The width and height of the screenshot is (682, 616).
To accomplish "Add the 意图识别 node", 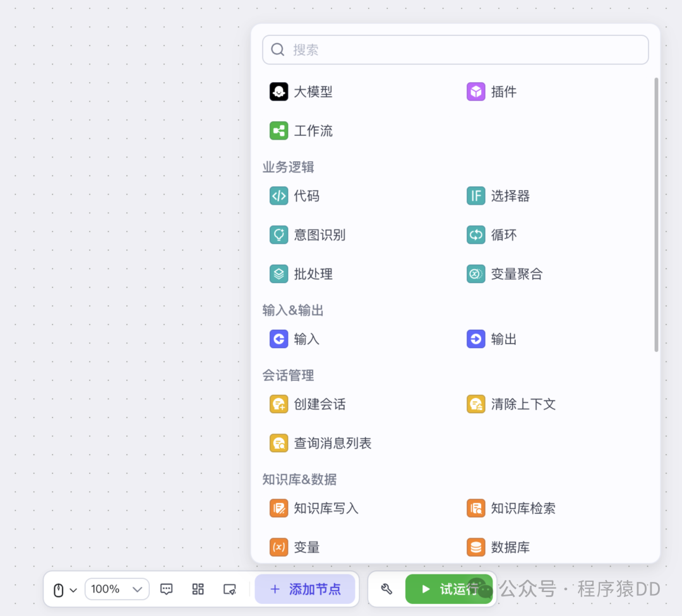I will (x=308, y=235).
